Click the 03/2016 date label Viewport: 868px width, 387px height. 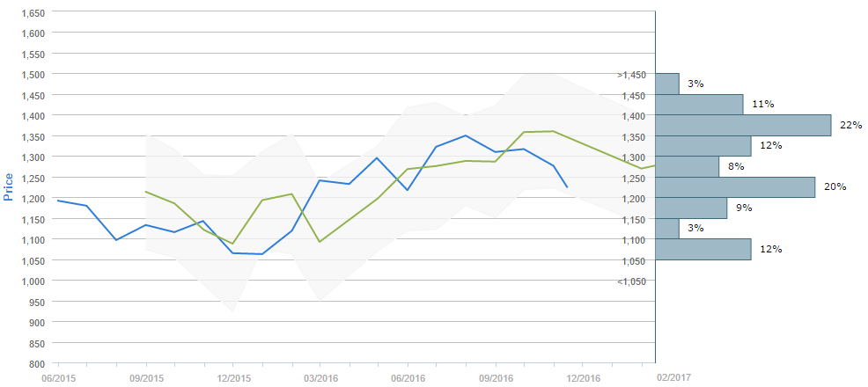coord(320,376)
